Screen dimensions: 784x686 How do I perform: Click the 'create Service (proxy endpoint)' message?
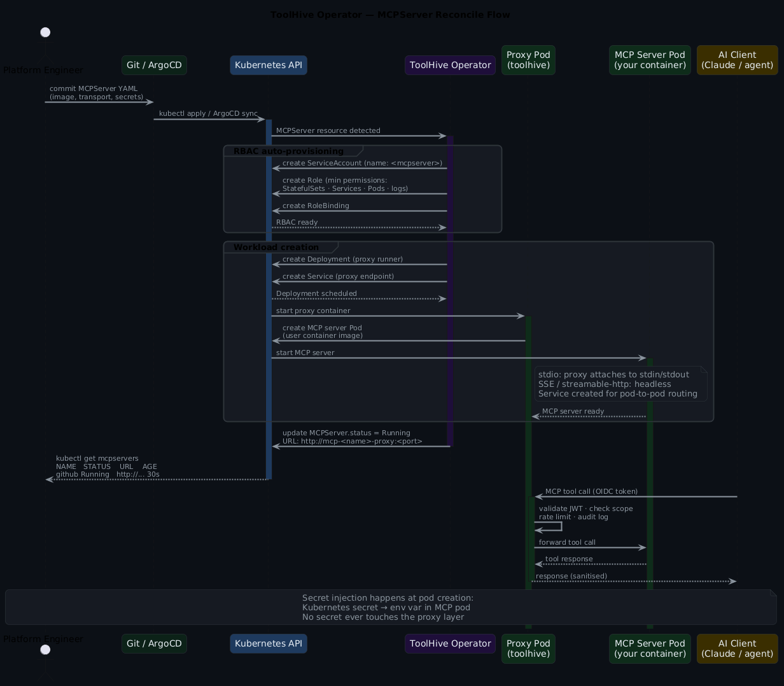point(338,277)
